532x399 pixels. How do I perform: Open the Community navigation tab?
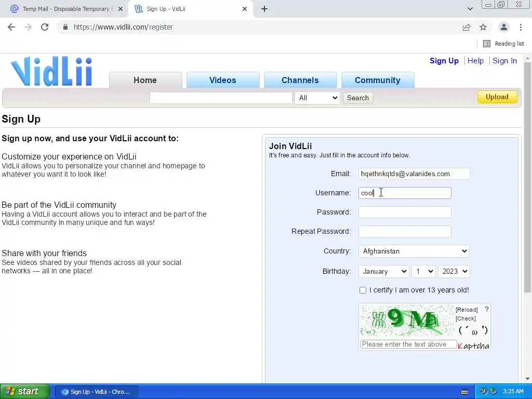point(378,80)
